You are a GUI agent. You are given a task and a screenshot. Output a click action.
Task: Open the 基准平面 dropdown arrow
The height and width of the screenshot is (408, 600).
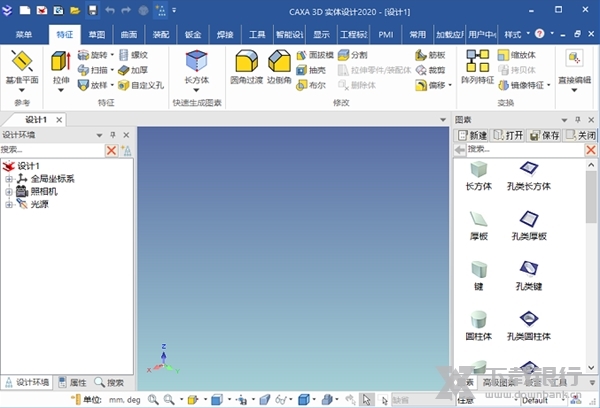point(22,90)
